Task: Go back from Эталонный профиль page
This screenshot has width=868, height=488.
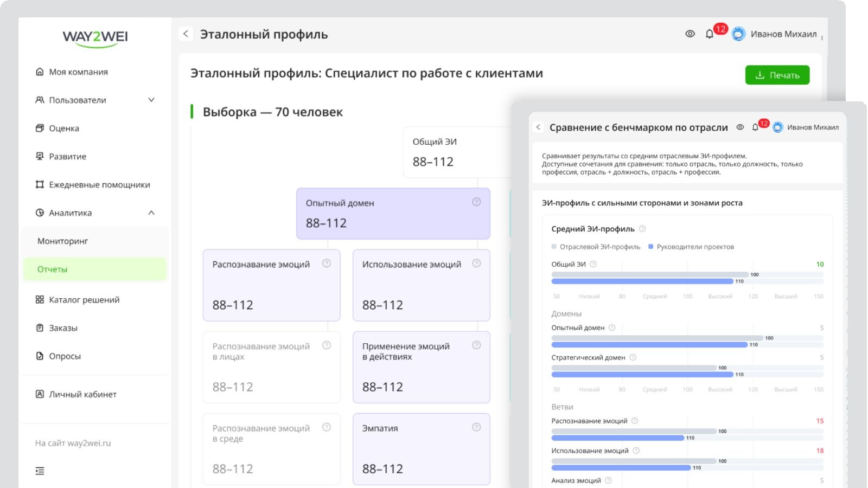Action: tap(186, 34)
